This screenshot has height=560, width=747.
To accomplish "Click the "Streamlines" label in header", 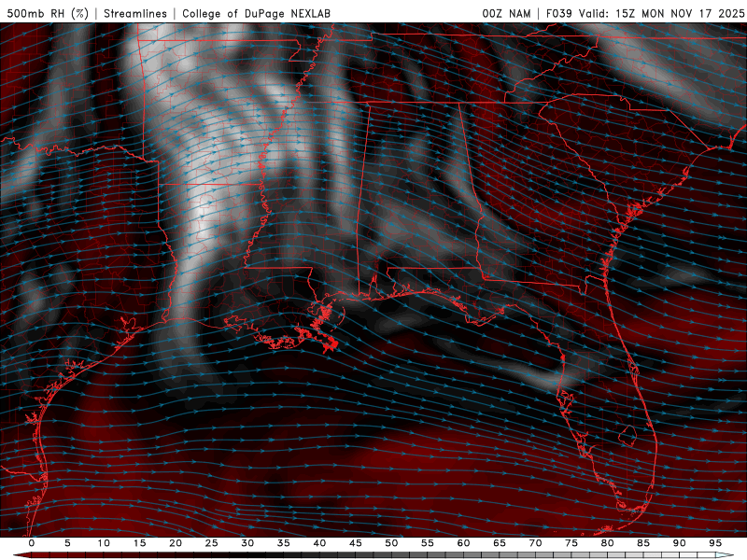I will click(135, 13).
